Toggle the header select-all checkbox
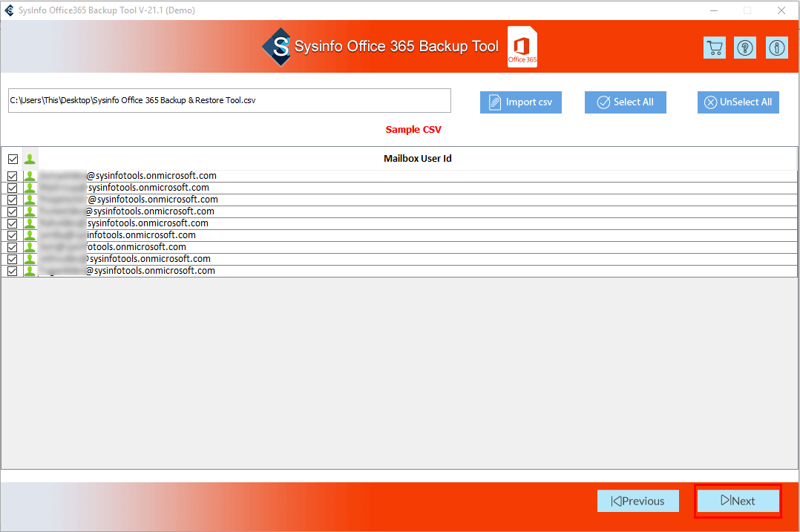Viewport: 800px width, 532px height. pyautogui.click(x=13, y=159)
